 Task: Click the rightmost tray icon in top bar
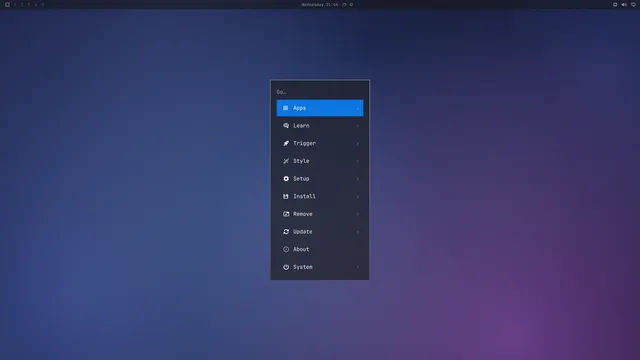point(633,4)
